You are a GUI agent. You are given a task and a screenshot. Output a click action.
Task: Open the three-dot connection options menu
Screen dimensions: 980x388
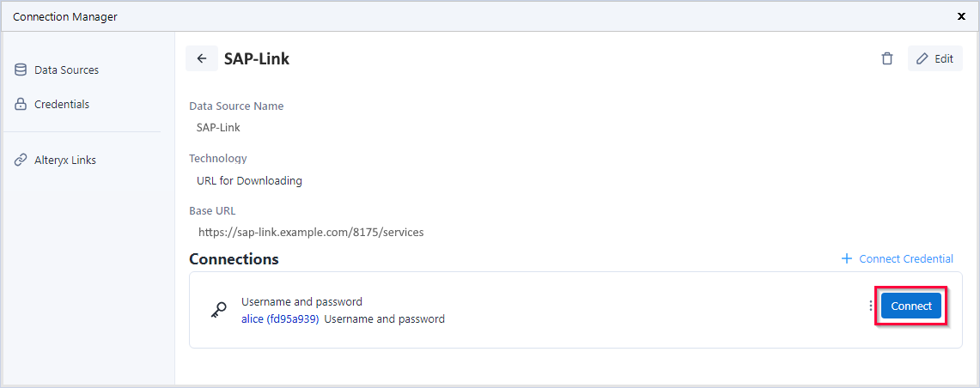point(871,306)
